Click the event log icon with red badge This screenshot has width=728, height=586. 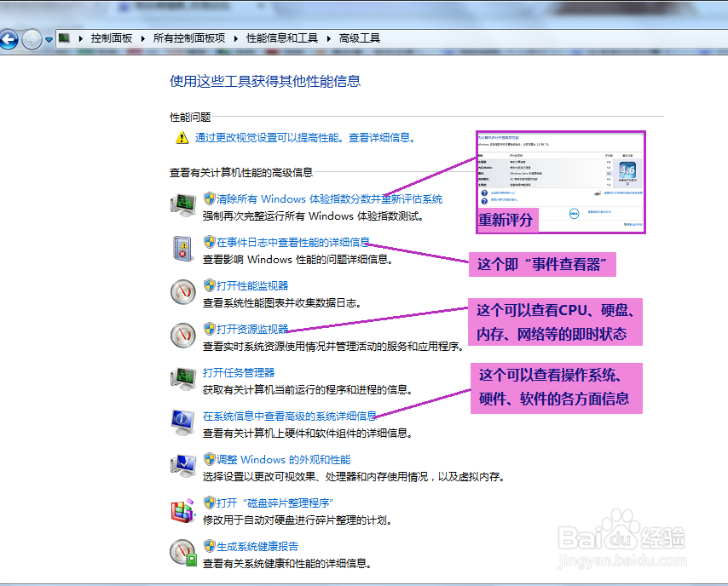pos(182,249)
